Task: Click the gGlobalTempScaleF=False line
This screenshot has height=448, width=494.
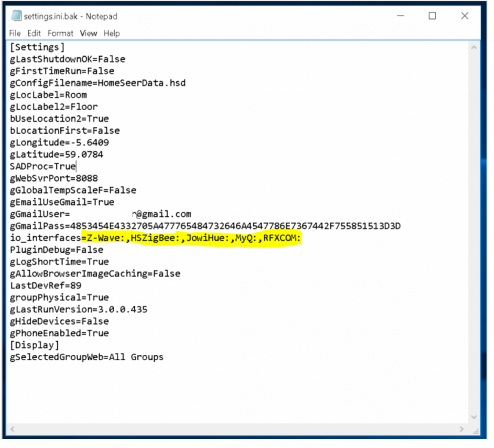Action: pyautogui.click(x=73, y=191)
